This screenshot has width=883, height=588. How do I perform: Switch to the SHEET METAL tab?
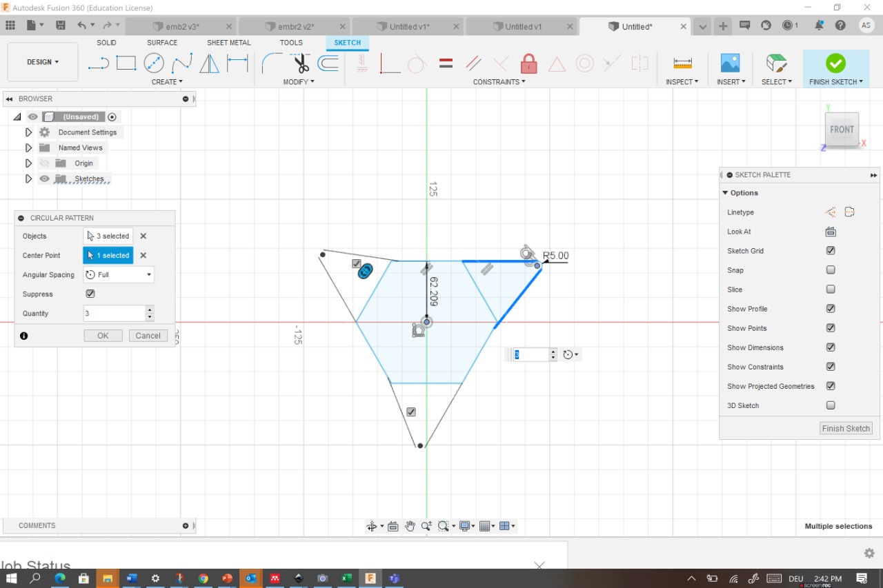229,43
